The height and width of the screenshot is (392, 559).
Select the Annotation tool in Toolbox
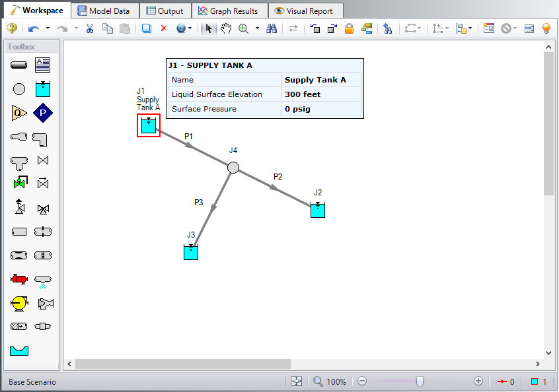pyautogui.click(x=43, y=65)
